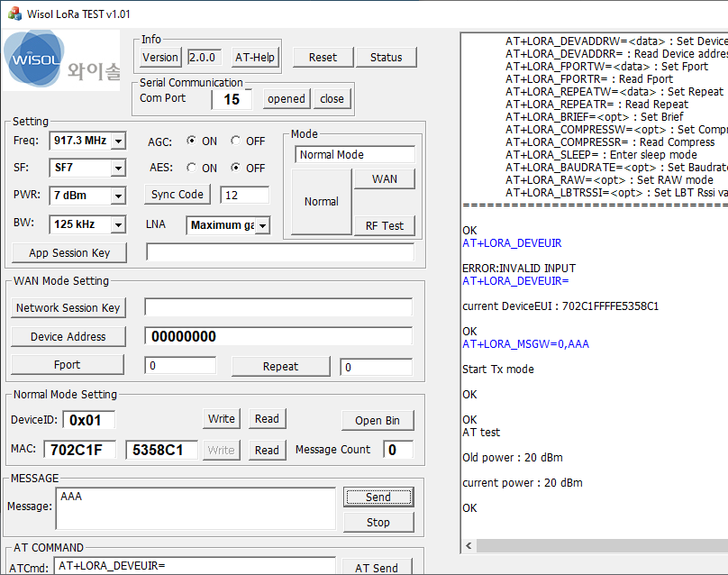This screenshot has height=575, width=728.
Task: Focus the Com Port number field
Action: pos(232,99)
